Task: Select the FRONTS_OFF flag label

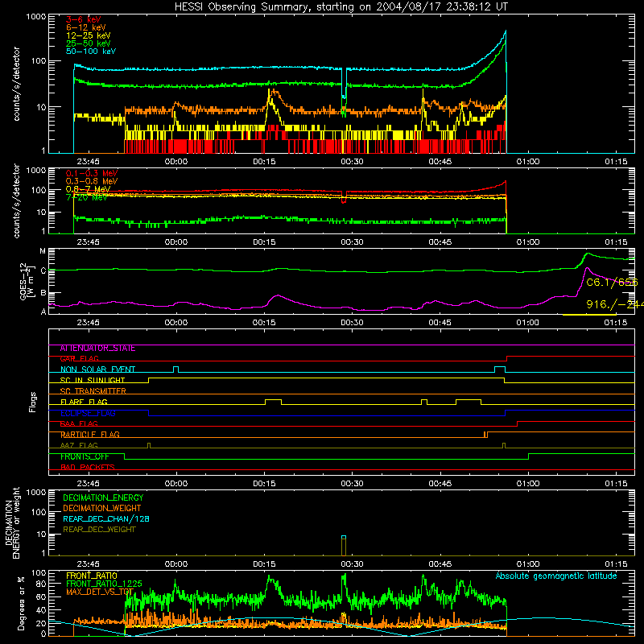Action: click(x=85, y=456)
